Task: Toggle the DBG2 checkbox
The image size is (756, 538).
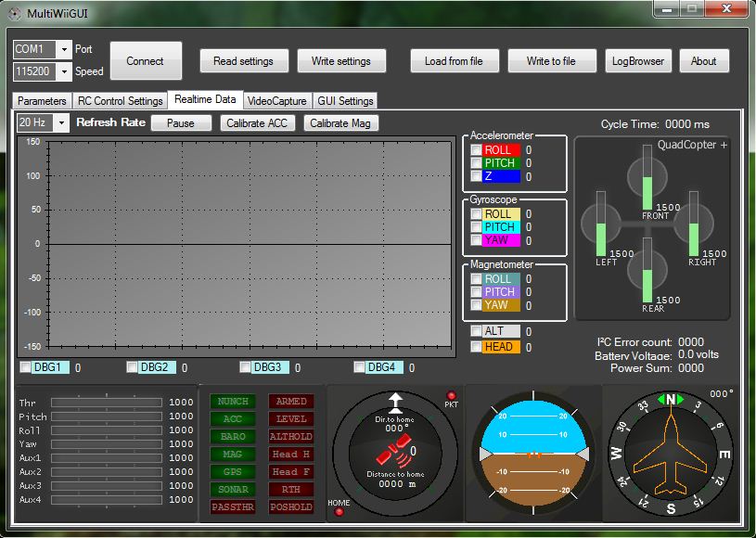Action: 132,367
